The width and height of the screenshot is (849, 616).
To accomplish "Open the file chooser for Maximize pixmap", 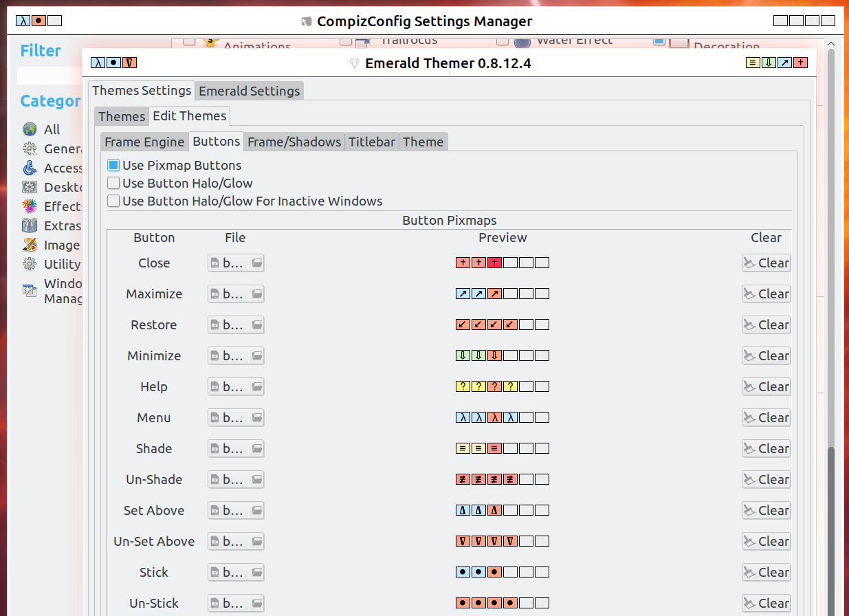I will click(x=236, y=294).
